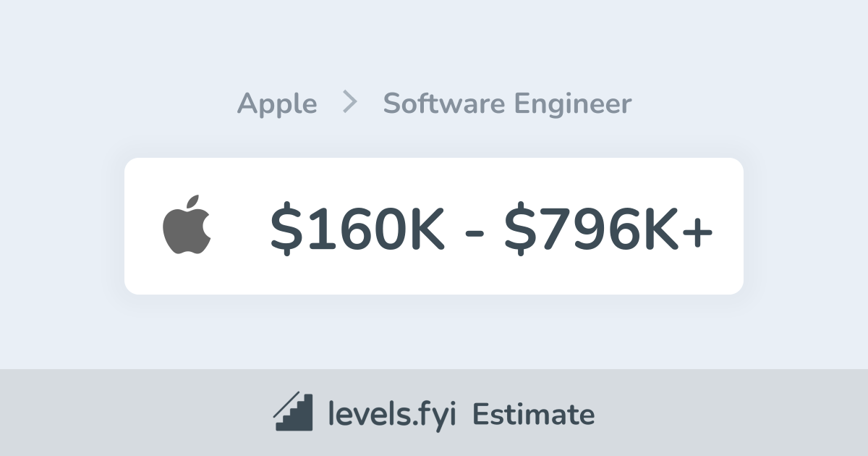The image size is (868, 456).
Task: Click the Apple logo in the salary card
Action: point(187,224)
